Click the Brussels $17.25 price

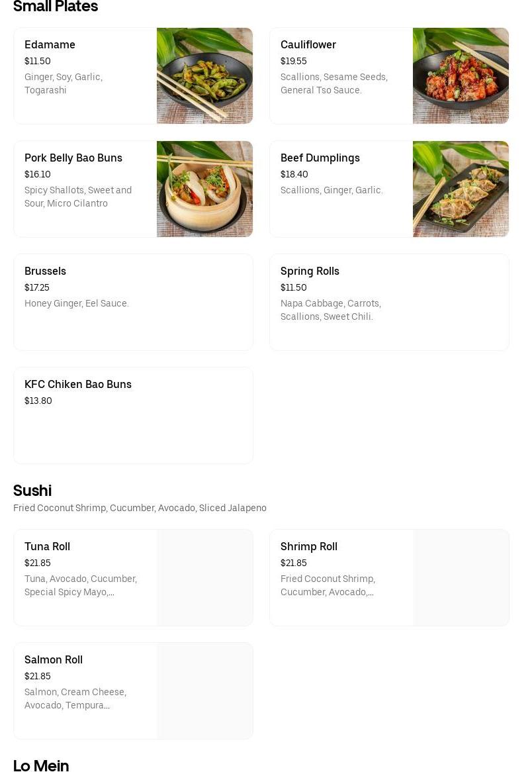(37, 287)
